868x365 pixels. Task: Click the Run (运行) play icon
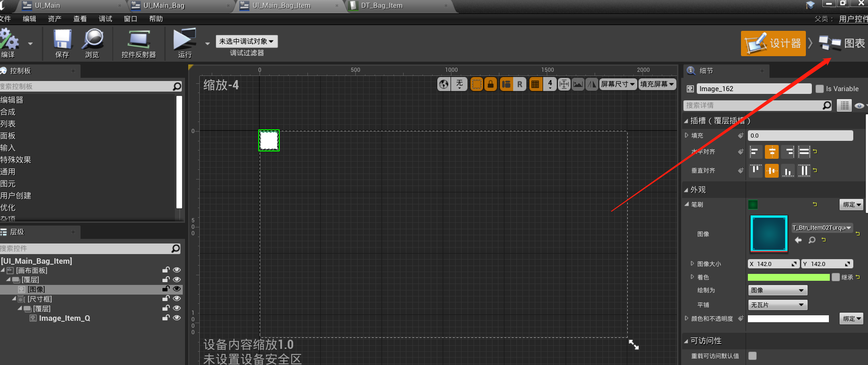pyautogui.click(x=185, y=39)
